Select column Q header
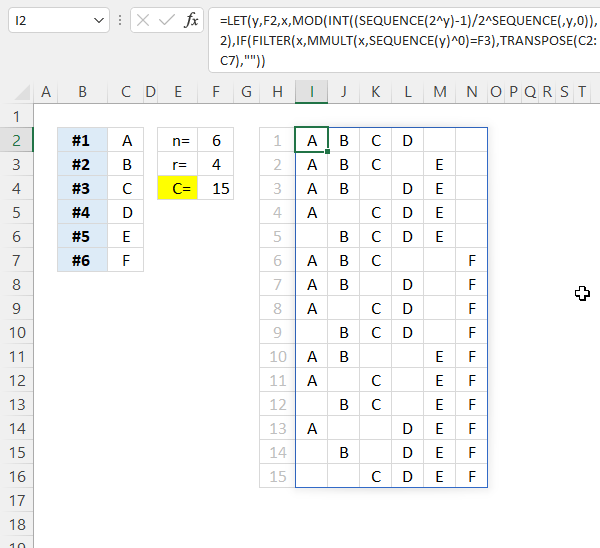 pyautogui.click(x=530, y=92)
